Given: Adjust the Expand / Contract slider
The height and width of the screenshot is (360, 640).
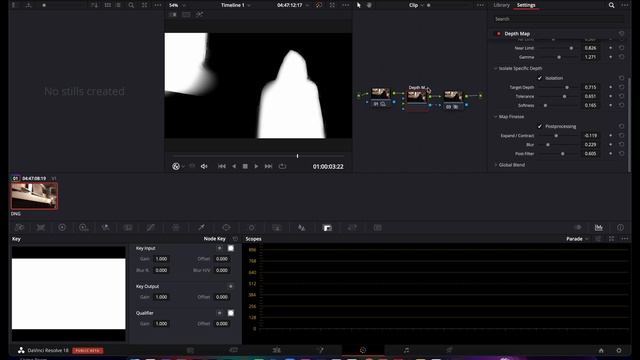Looking at the screenshot, I should [555, 136].
